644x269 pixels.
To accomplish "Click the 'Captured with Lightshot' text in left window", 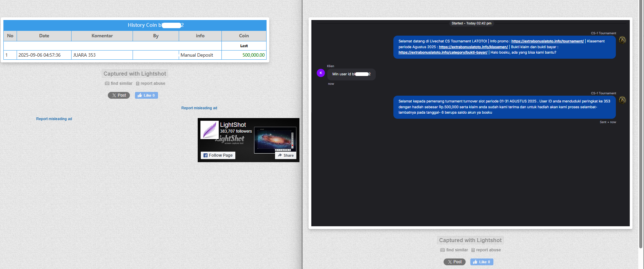I will (x=135, y=74).
